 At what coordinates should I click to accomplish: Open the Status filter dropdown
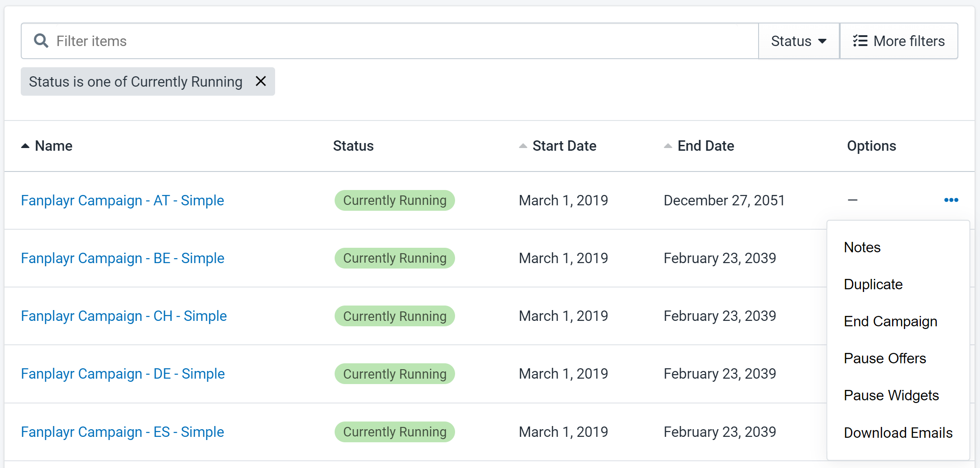799,41
